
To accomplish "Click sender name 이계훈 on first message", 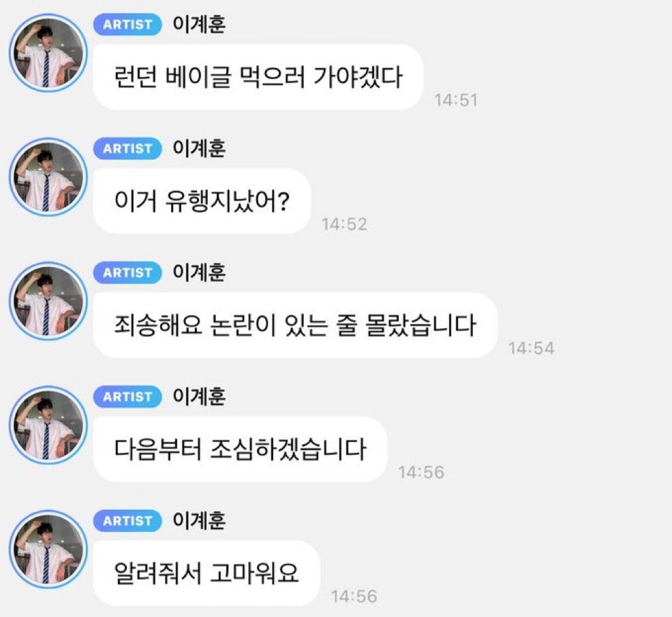I will (x=199, y=25).
